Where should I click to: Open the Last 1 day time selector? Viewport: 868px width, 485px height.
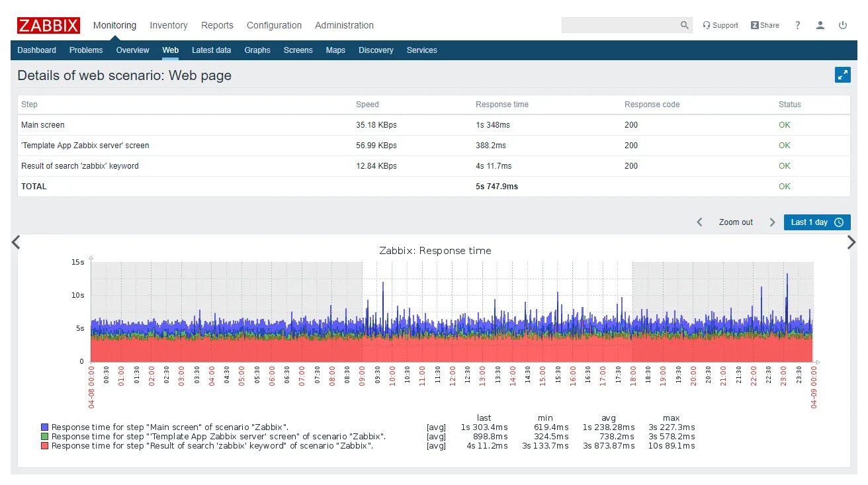coord(817,222)
